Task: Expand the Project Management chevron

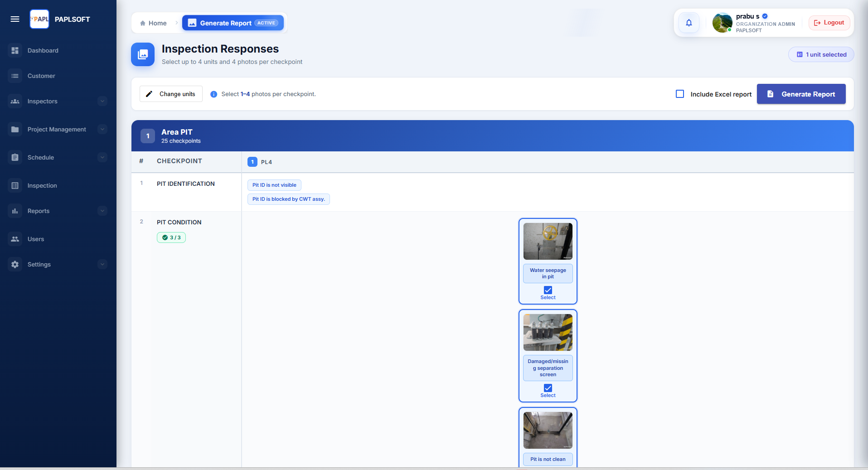Action: pos(102,129)
